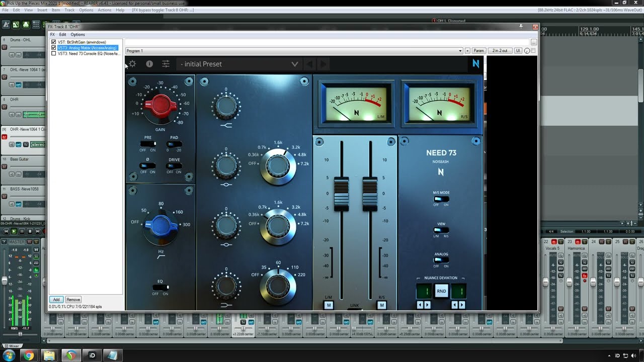Open Options menu in FX window
Viewport: 644px width, 362px height.
pos(77,35)
